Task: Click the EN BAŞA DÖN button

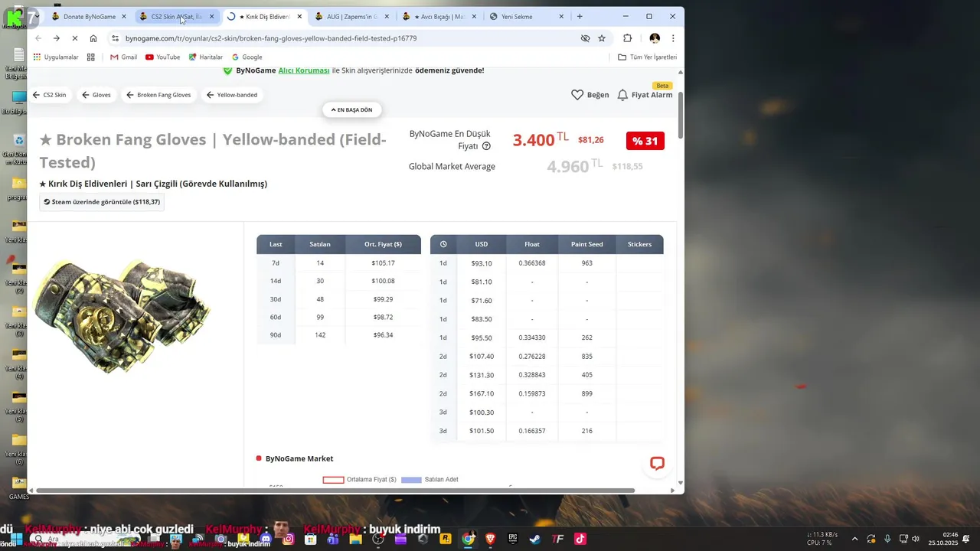Action: coord(351,109)
